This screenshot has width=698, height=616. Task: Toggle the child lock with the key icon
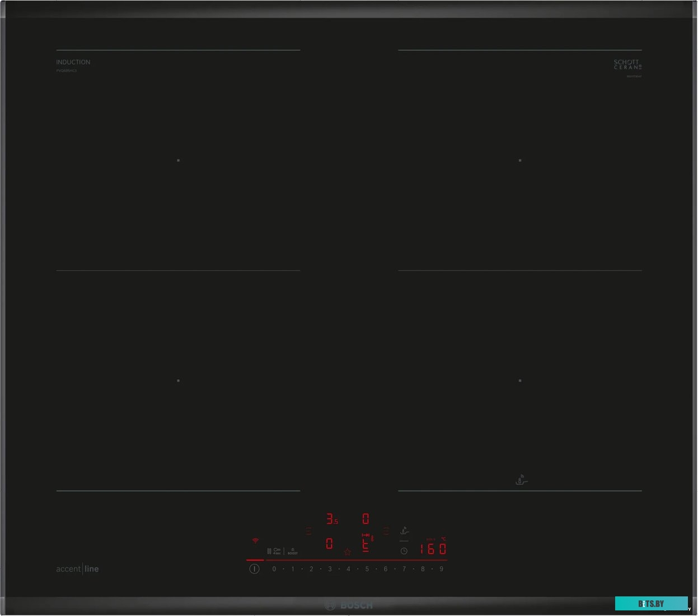pyautogui.click(x=276, y=551)
